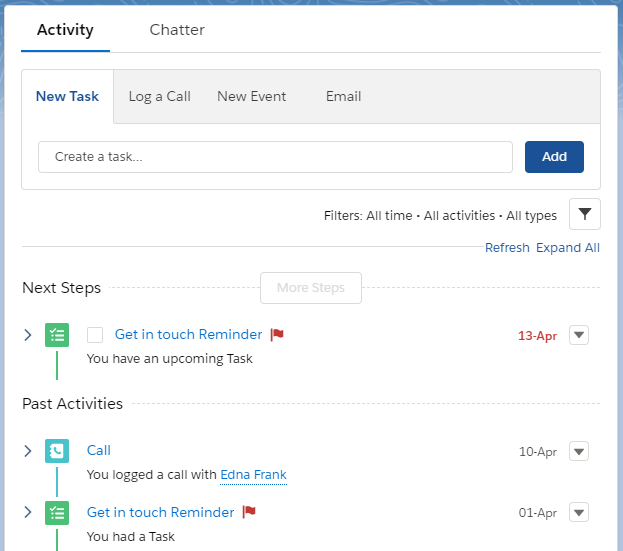Image resolution: width=623 pixels, height=551 pixels.
Task: Expand the Call activity details
Action: point(27,451)
